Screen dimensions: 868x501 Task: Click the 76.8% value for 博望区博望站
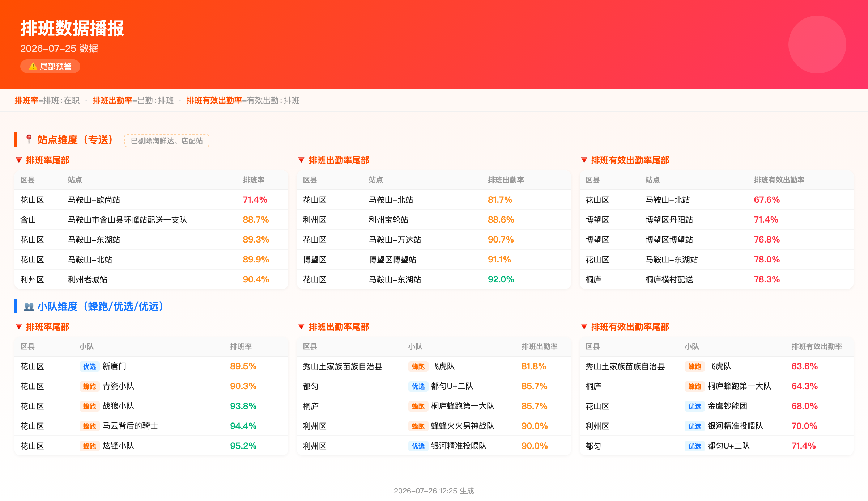point(767,240)
